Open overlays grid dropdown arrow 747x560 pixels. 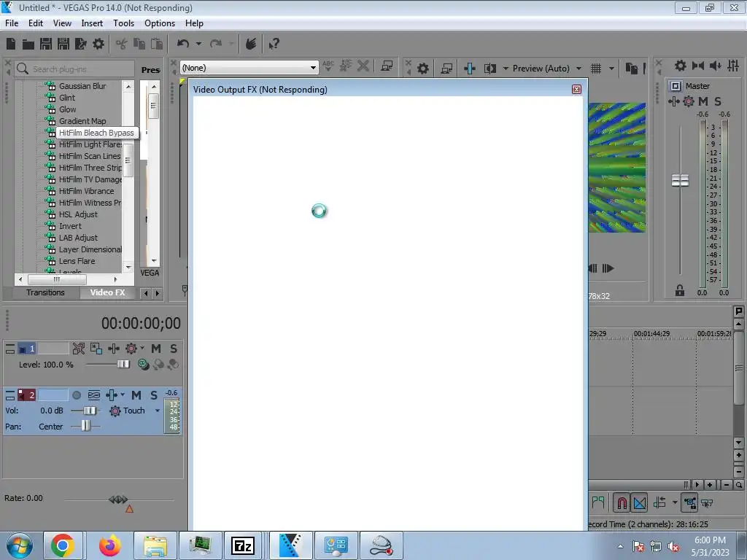(x=611, y=69)
